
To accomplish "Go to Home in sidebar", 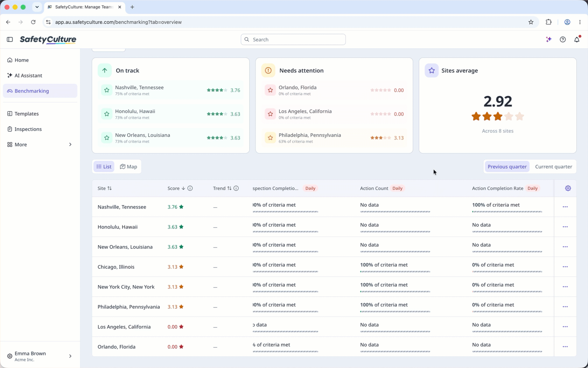I will tap(40, 60).
